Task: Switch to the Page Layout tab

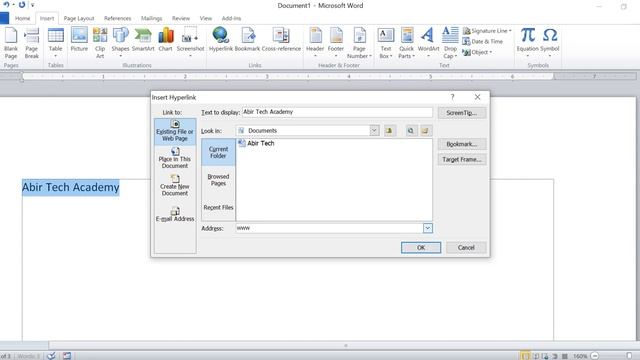Action: click(x=79, y=18)
